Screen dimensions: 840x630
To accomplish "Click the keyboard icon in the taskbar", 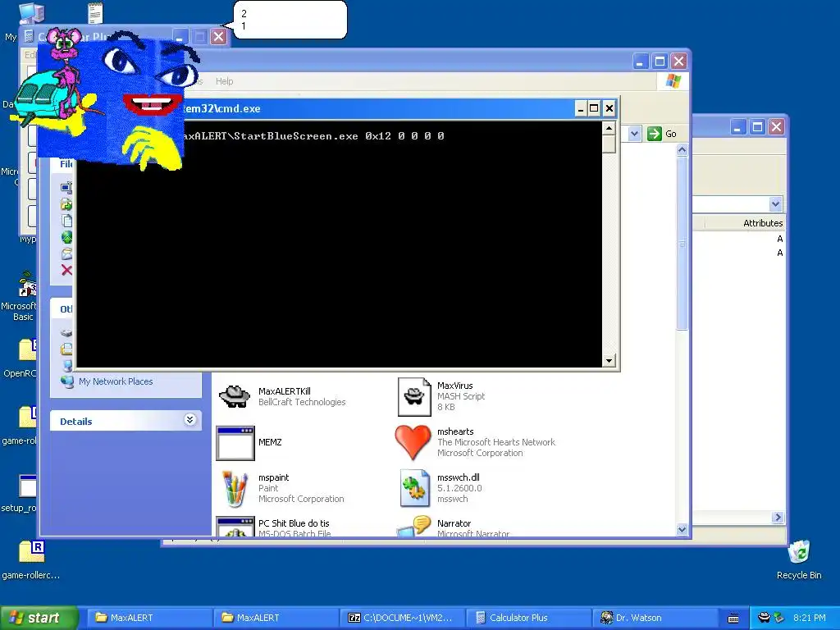I will [x=733, y=619].
